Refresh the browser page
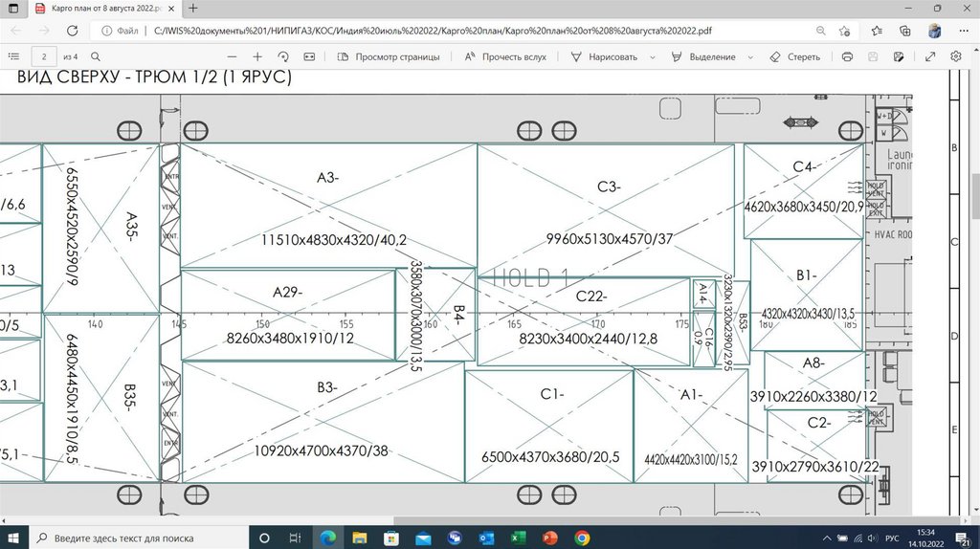The height and width of the screenshot is (549, 980). point(72,31)
